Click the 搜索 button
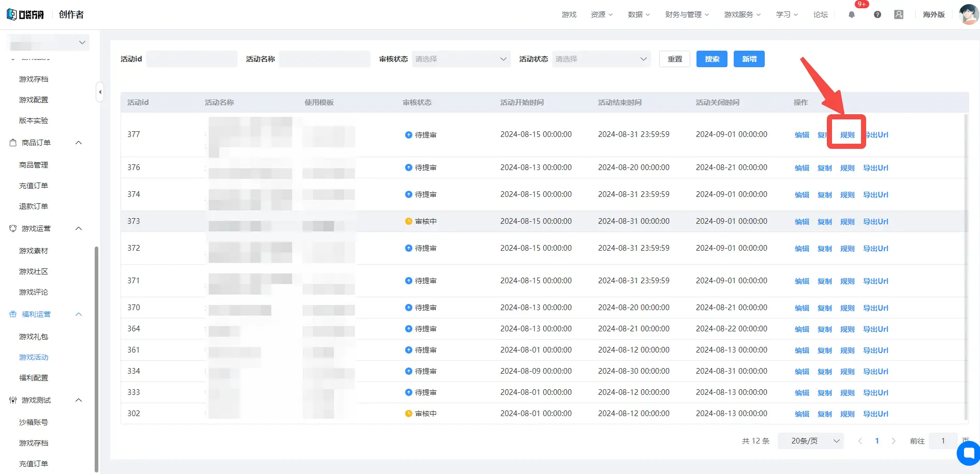 pyautogui.click(x=712, y=59)
